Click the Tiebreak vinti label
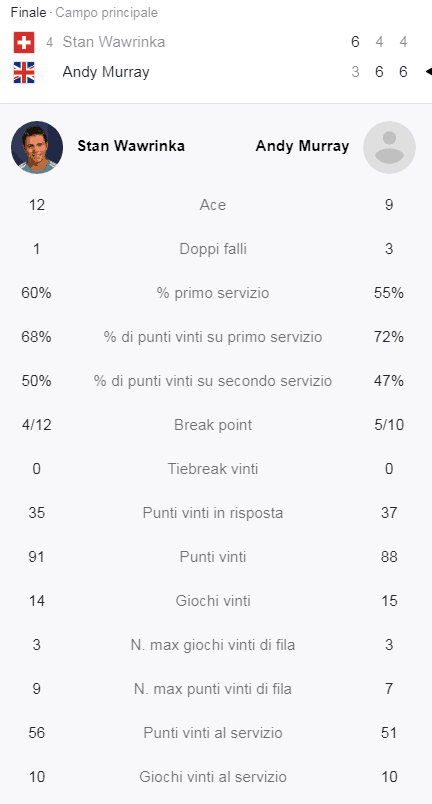The image size is (432, 804). (x=213, y=469)
